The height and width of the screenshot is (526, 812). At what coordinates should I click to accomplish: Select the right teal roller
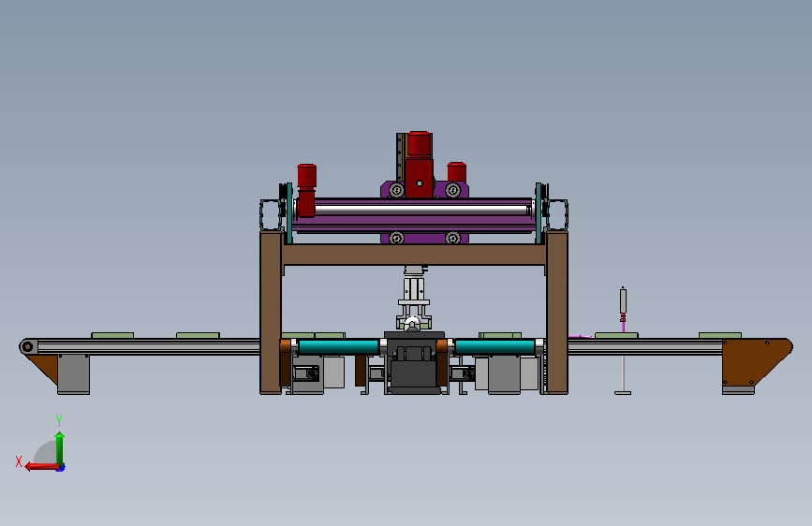point(495,346)
